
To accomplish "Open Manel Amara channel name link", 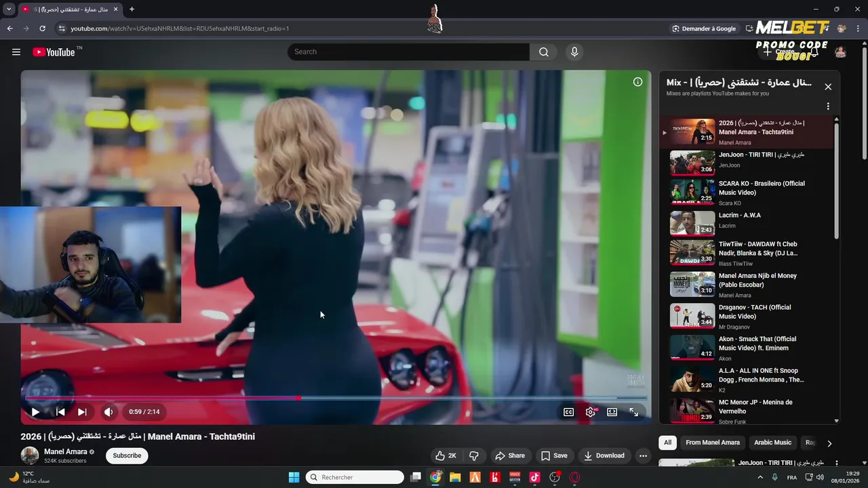I will click(66, 451).
